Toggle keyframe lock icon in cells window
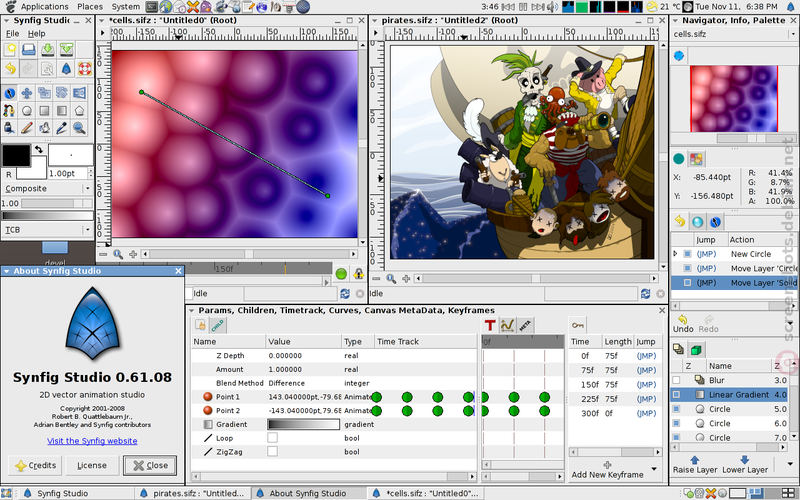 pos(359,274)
